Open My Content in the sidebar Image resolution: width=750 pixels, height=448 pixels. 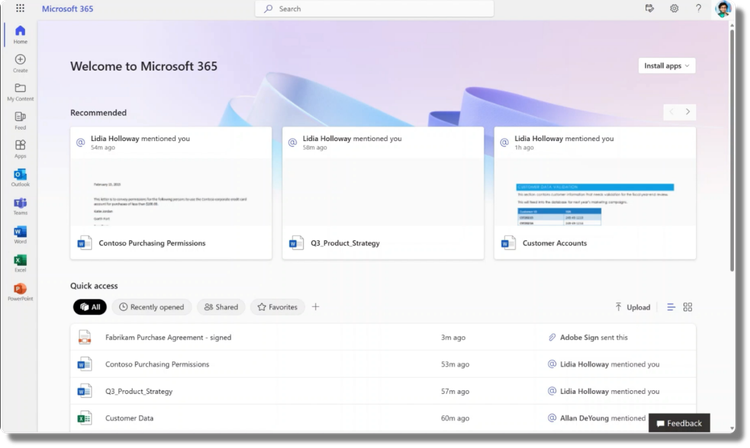pos(20,92)
